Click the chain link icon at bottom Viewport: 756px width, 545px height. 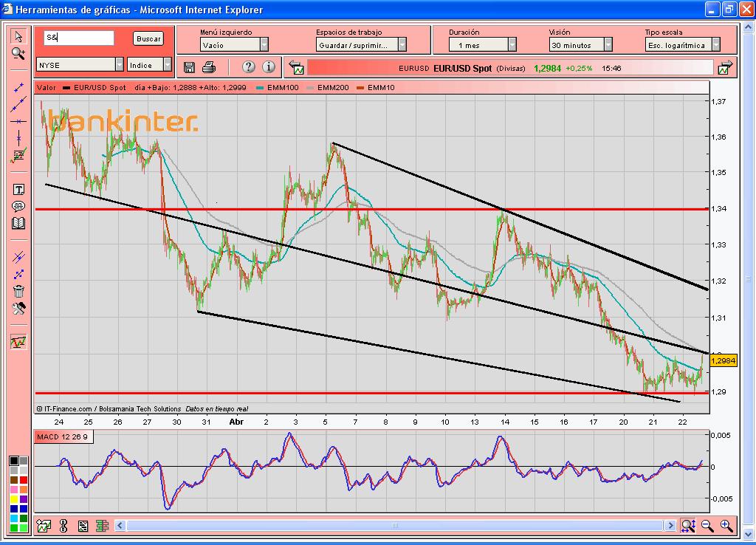(x=63, y=526)
